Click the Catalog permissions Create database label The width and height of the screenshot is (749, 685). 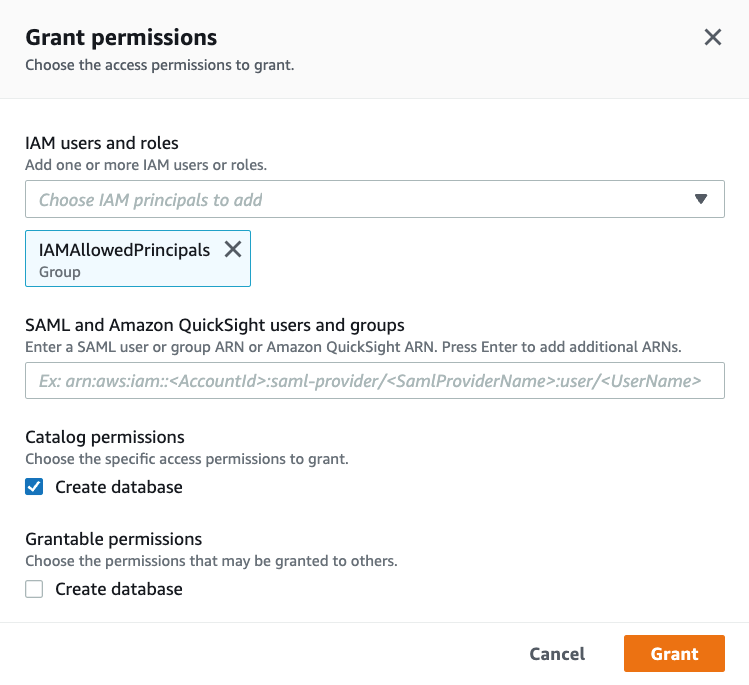tap(119, 487)
